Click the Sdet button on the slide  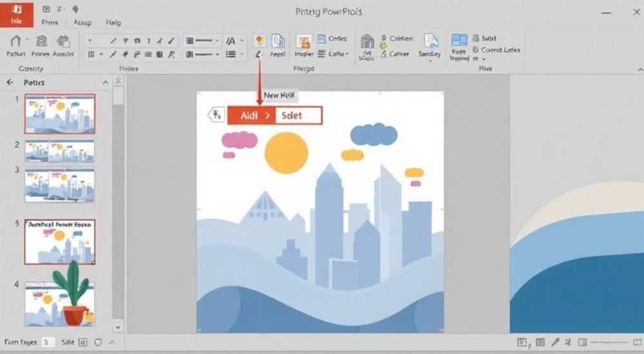pyautogui.click(x=298, y=115)
